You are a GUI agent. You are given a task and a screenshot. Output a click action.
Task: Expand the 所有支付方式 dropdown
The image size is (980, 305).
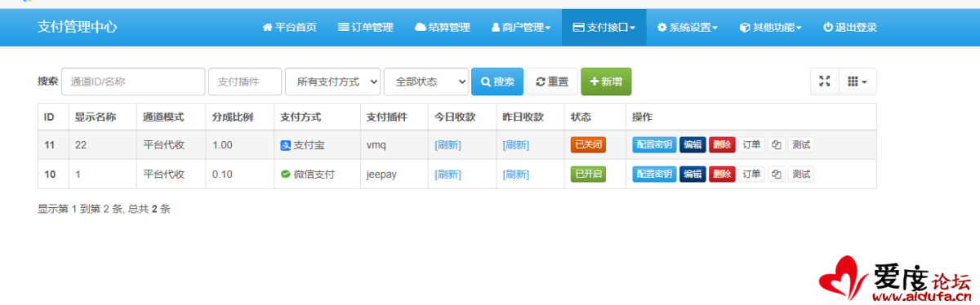point(332,82)
